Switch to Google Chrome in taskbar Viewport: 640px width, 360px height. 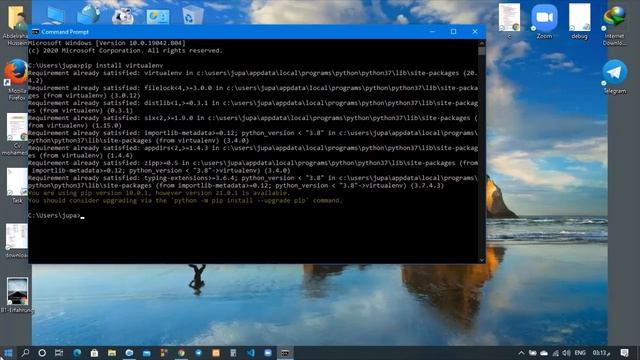tap(181, 353)
